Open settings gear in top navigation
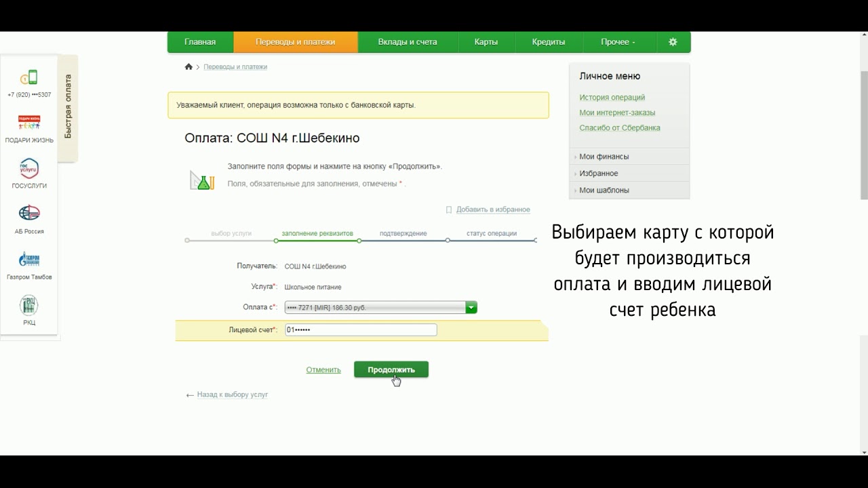Image resolution: width=868 pixels, height=488 pixels. [673, 42]
